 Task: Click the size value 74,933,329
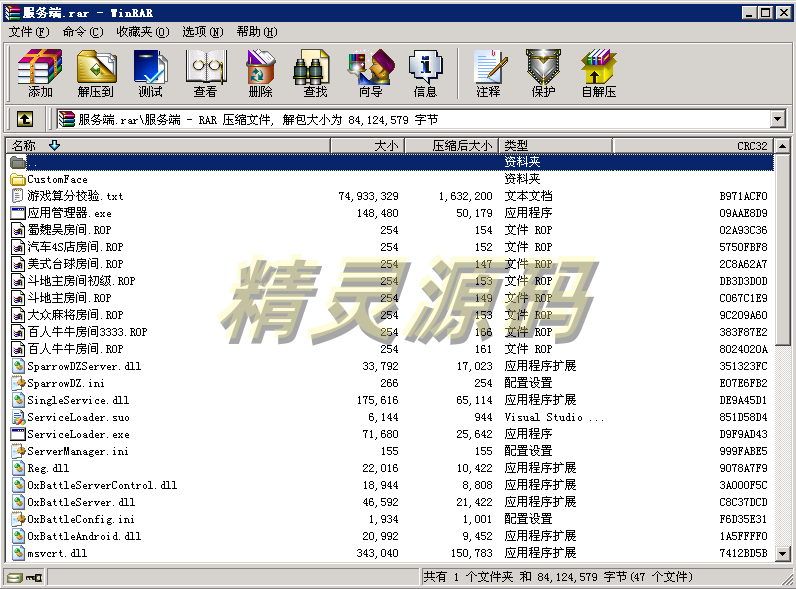pyautogui.click(x=368, y=197)
